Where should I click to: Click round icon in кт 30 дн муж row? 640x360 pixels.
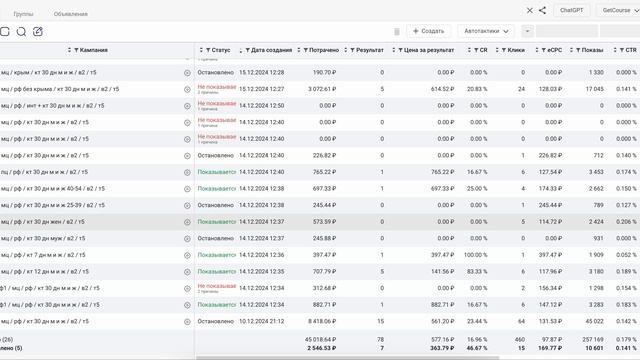point(187,239)
